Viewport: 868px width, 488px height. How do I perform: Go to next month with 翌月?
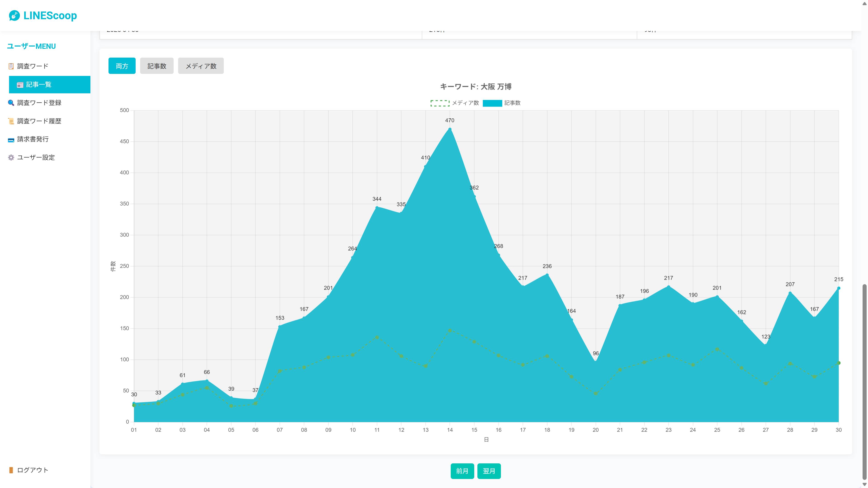click(x=489, y=471)
